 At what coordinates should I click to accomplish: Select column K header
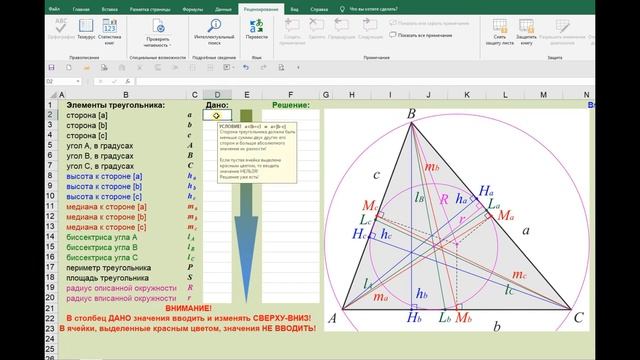tap(467, 95)
